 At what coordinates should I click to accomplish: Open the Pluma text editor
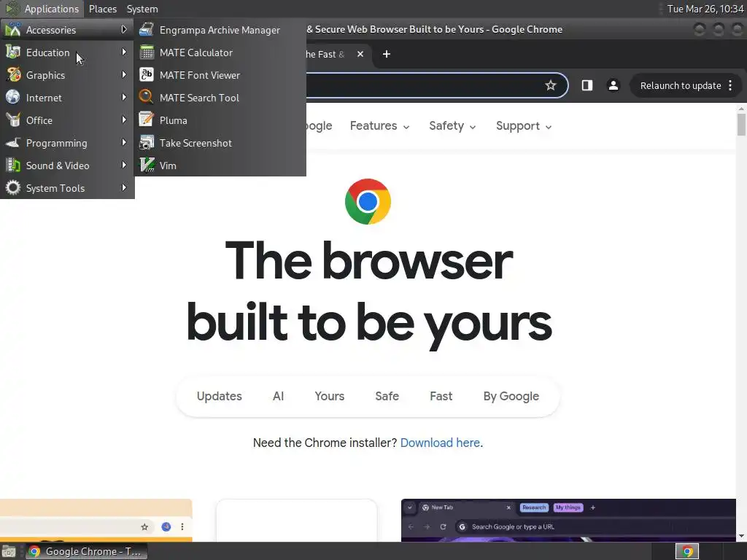tap(220, 120)
